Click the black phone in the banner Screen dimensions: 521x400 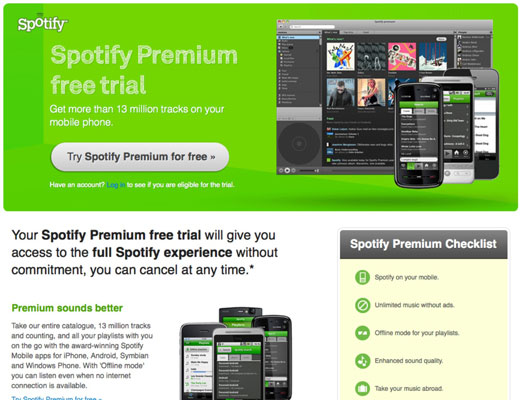click(x=419, y=135)
